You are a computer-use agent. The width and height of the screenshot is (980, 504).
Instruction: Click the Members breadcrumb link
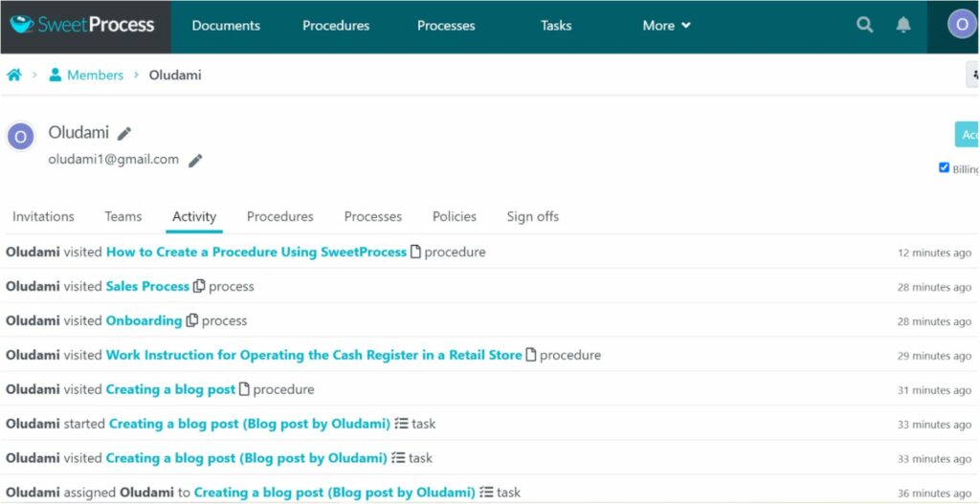[x=95, y=75]
